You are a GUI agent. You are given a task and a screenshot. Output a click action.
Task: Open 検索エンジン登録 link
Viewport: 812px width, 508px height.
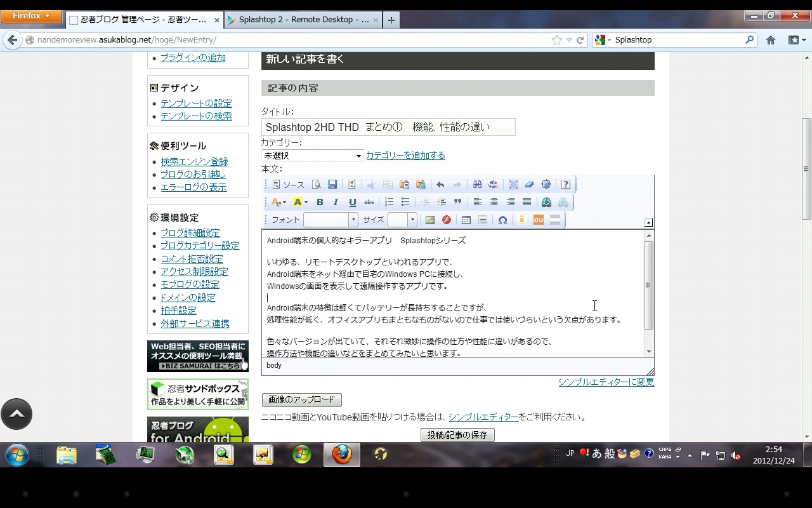(x=194, y=162)
